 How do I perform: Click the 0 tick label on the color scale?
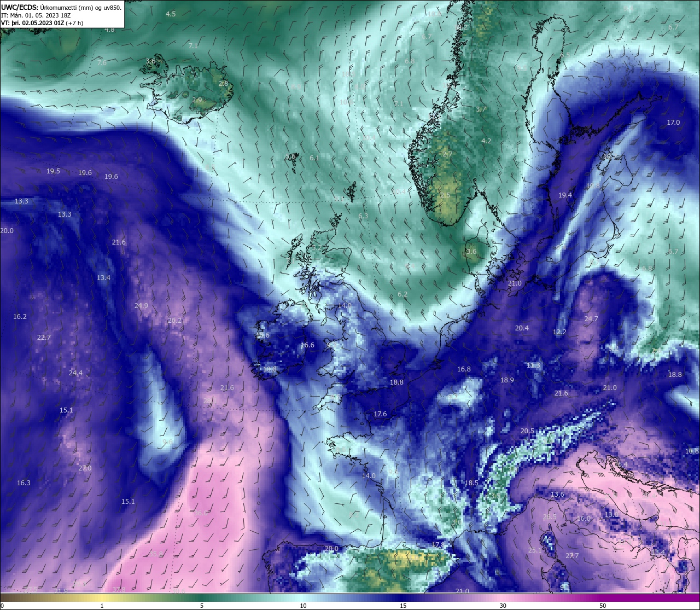pos(2,606)
